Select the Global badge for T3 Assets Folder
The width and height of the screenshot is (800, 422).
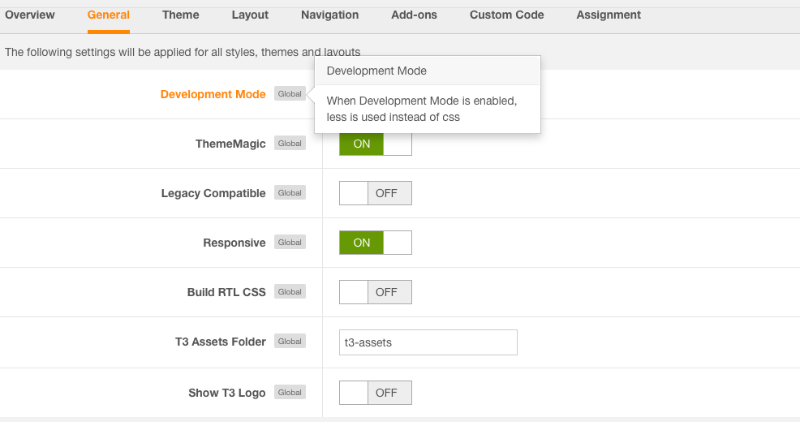tap(290, 342)
